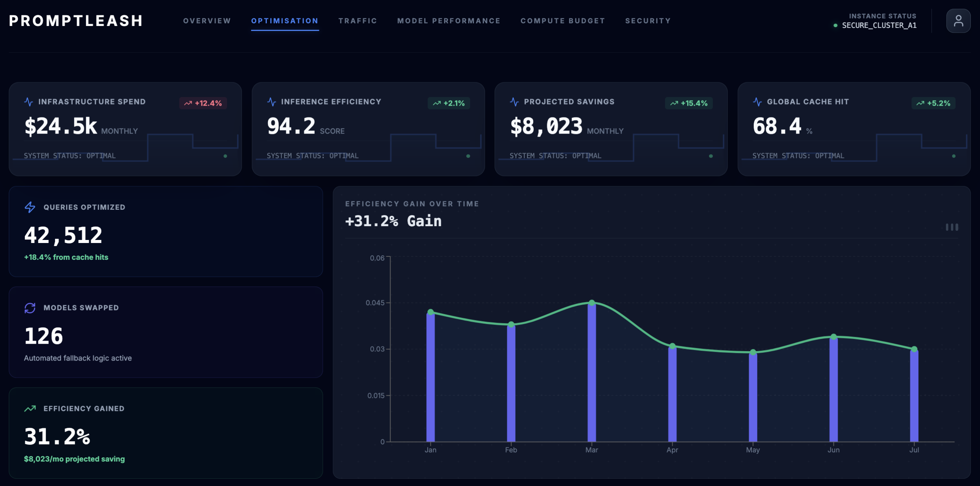Viewport: 980px width, 486px height.
Task: Click the +18.4% from cache hits link
Action: tap(66, 257)
